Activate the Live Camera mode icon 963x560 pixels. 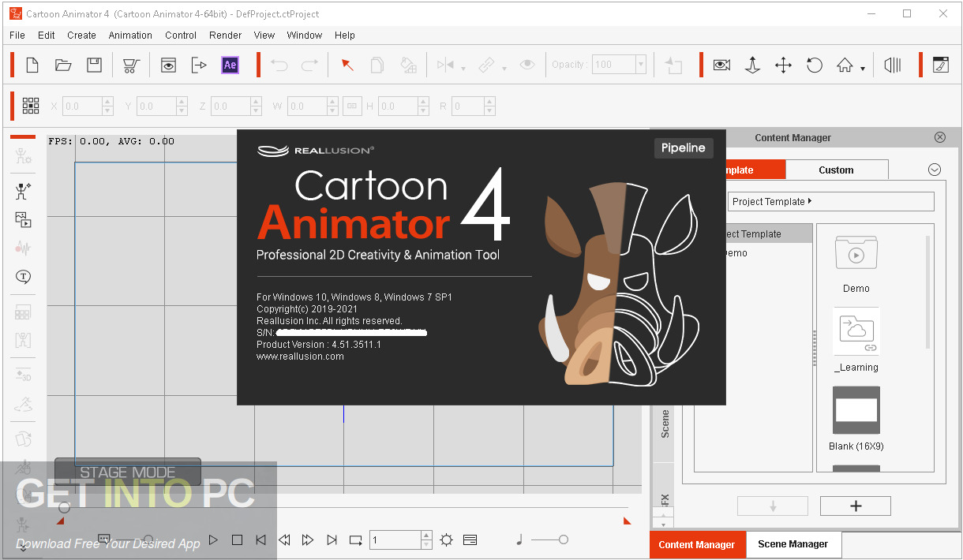tap(721, 65)
